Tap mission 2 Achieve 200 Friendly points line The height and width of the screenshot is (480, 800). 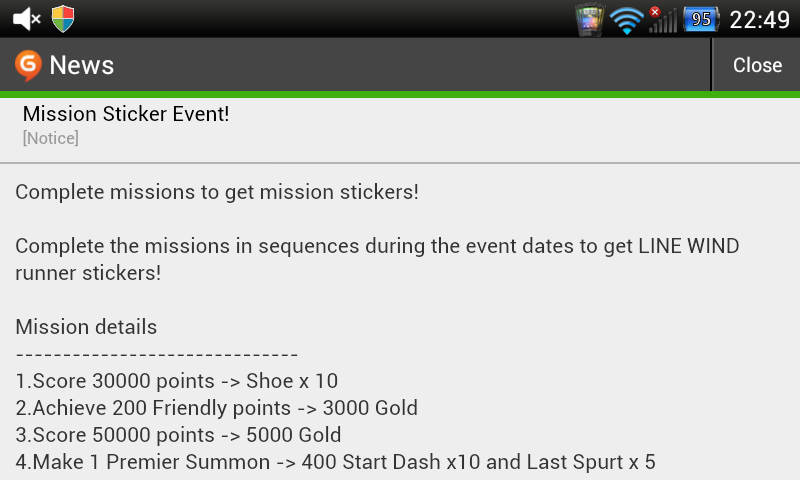pyautogui.click(x=217, y=408)
